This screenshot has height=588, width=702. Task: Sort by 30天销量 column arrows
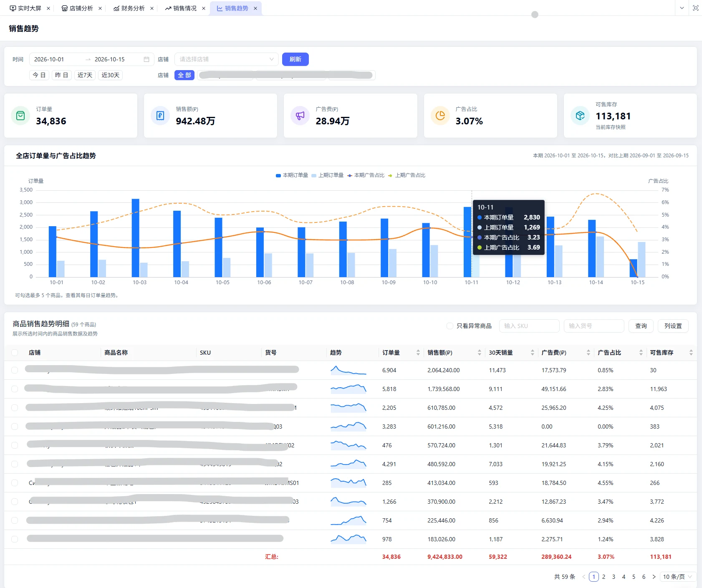[533, 353]
